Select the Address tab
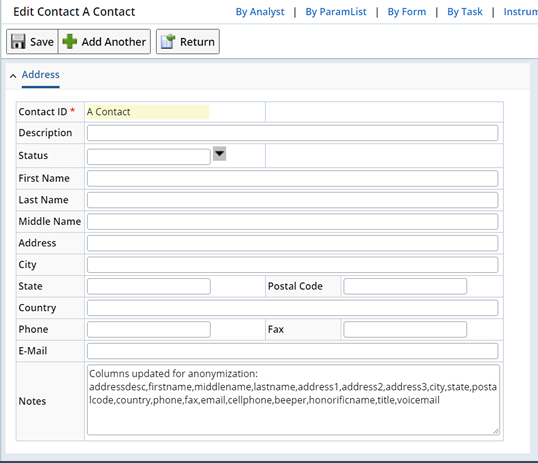The image size is (538, 463). 40,74
